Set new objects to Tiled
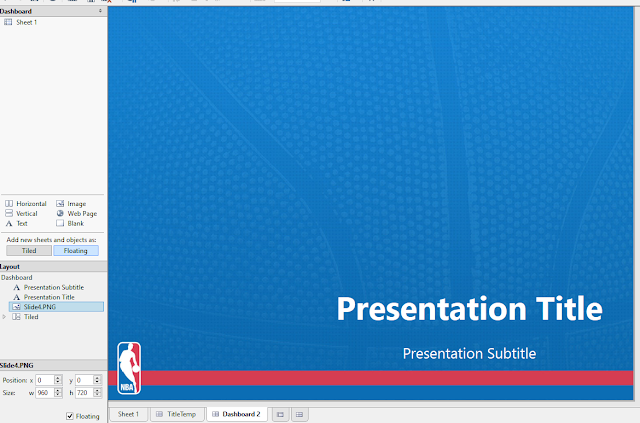This screenshot has width=640, height=423. click(29, 251)
